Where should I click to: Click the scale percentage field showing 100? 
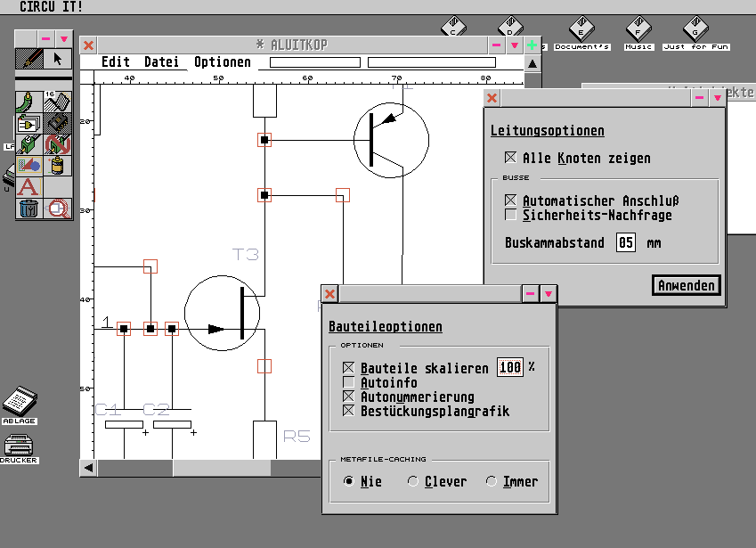tap(510, 368)
